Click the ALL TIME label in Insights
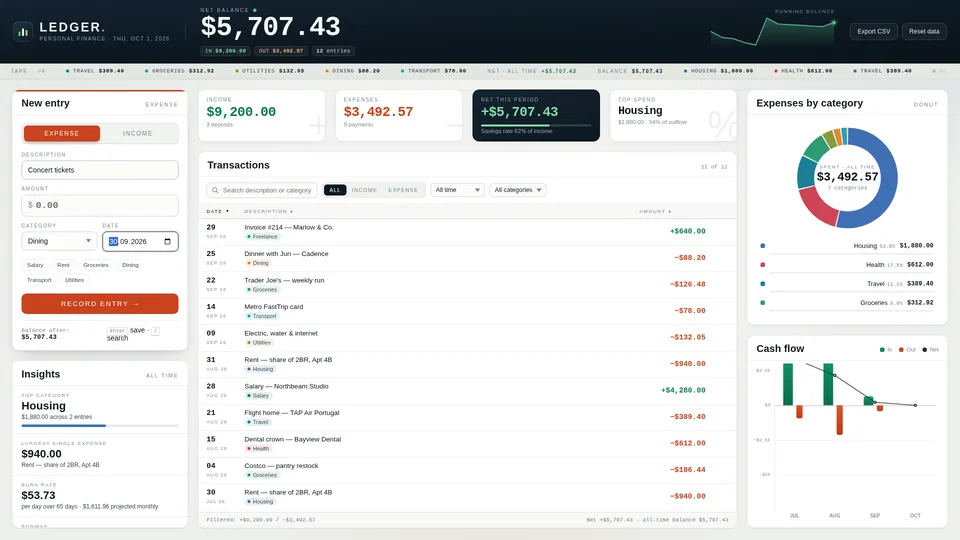The width and height of the screenshot is (960, 540). (162, 375)
